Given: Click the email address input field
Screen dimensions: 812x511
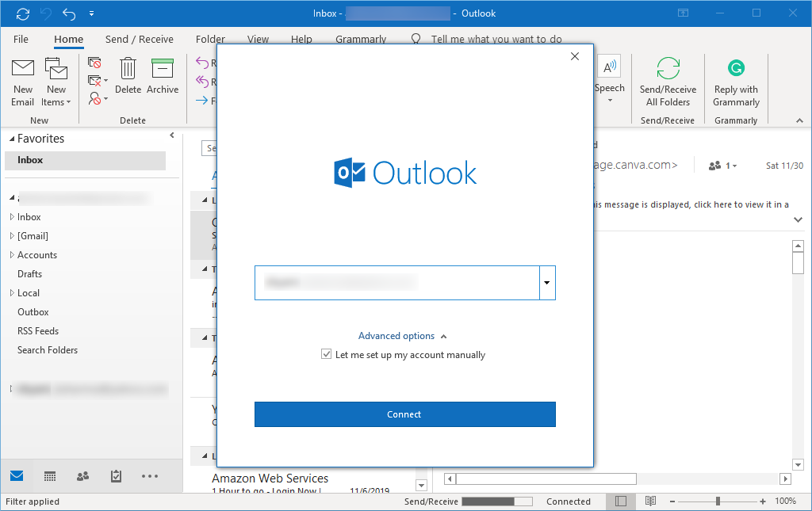Looking at the screenshot, I should [x=397, y=283].
